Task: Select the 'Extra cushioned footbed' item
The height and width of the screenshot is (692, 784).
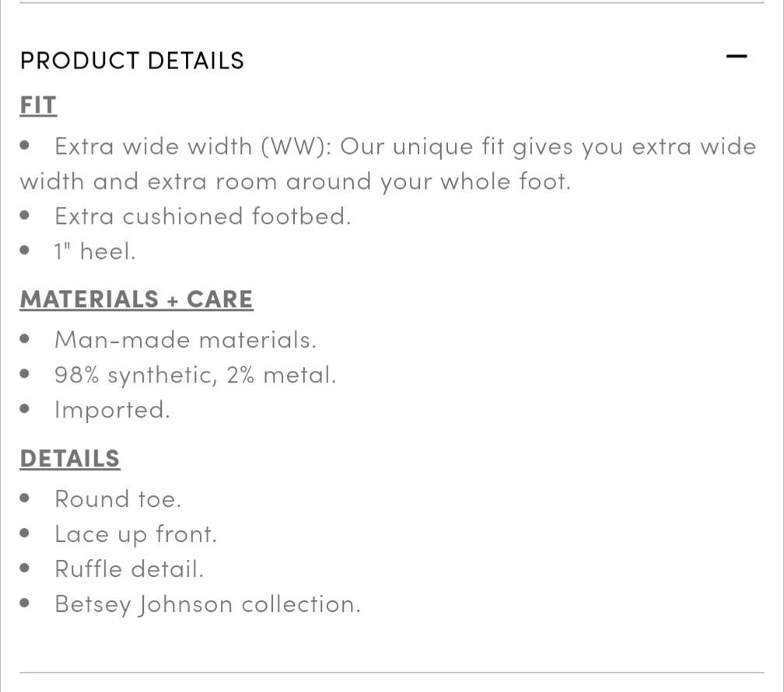Action: click(x=202, y=216)
